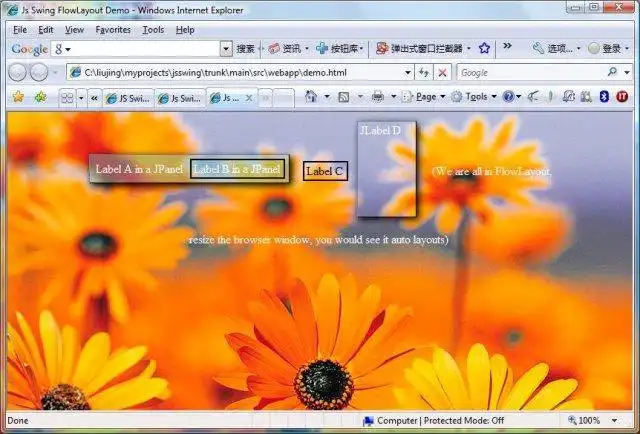Screen dimensions: 640x434
Task: Click the Computer zone icon in status bar
Action: (369, 421)
